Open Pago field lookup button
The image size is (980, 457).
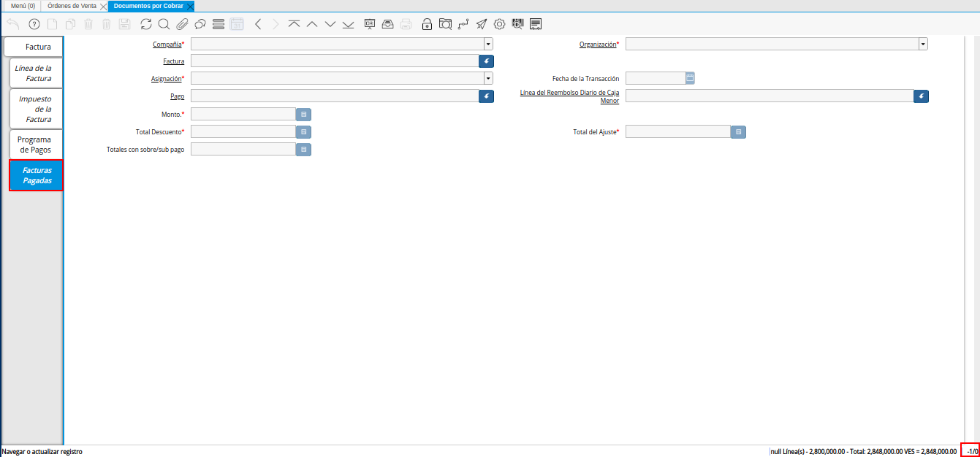[x=487, y=96]
